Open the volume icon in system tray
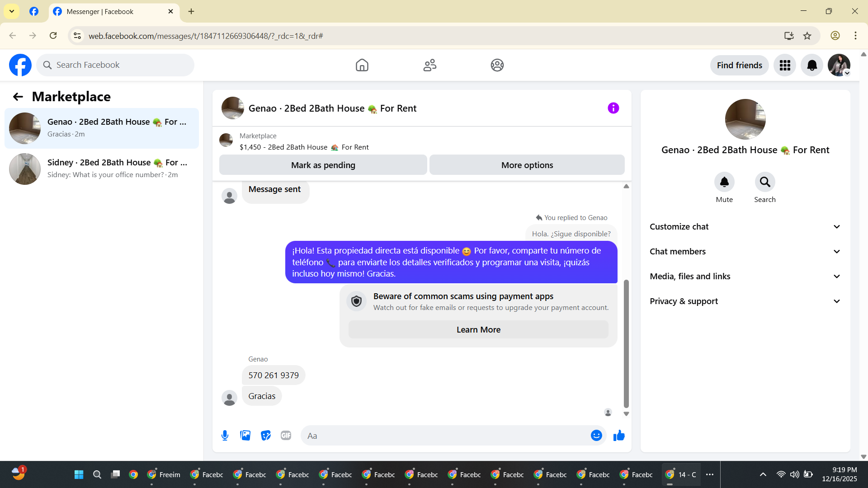868x488 pixels. (x=794, y=474)
